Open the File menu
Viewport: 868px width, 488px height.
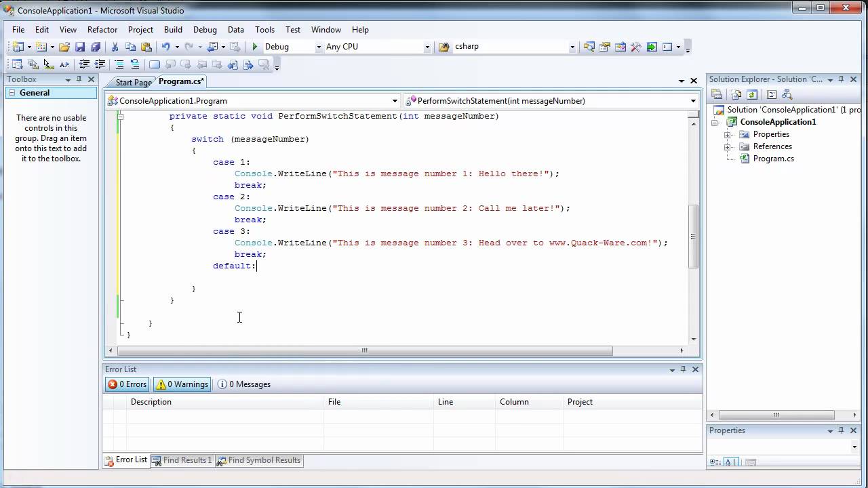coord(18,30)
